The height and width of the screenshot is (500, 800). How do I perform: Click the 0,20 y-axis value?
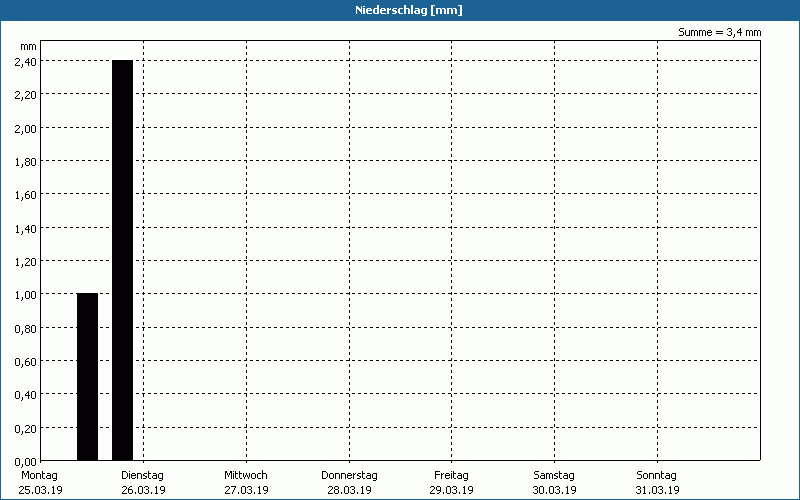tap(26, 428)
